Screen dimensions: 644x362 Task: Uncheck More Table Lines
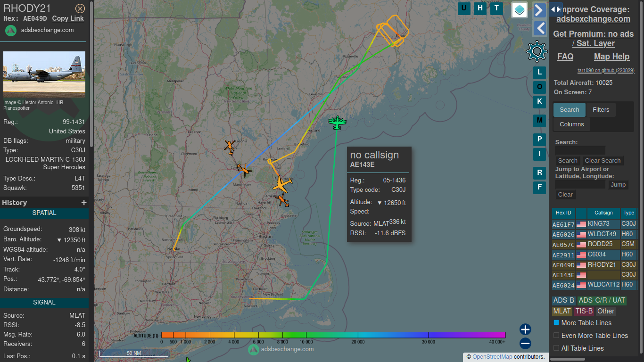[x=556, y=323]
